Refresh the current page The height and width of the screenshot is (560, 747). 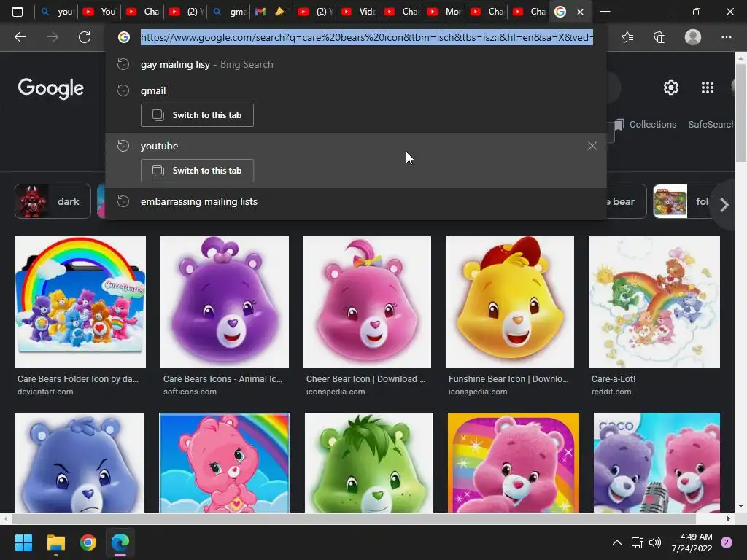coord(85,37)
